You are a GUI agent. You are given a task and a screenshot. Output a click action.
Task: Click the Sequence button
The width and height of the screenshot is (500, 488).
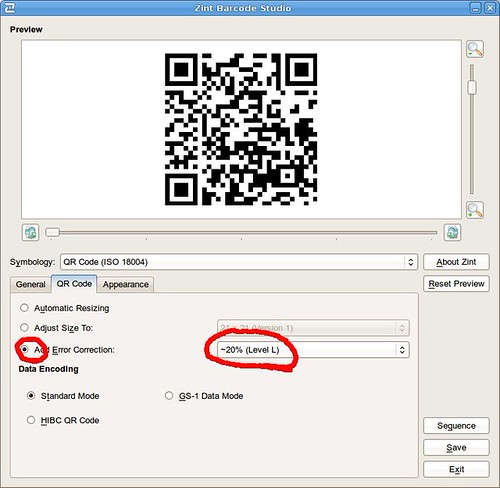click(456, 426)
